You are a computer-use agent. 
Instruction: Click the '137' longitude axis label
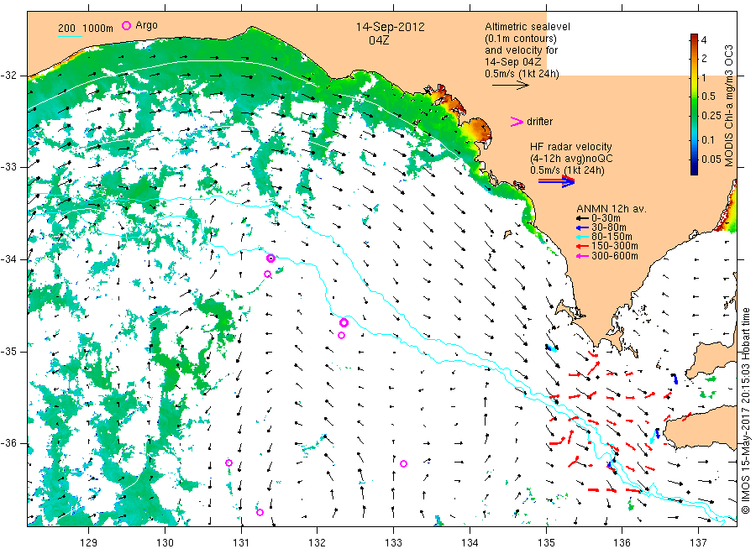click(x=698, y=543)
